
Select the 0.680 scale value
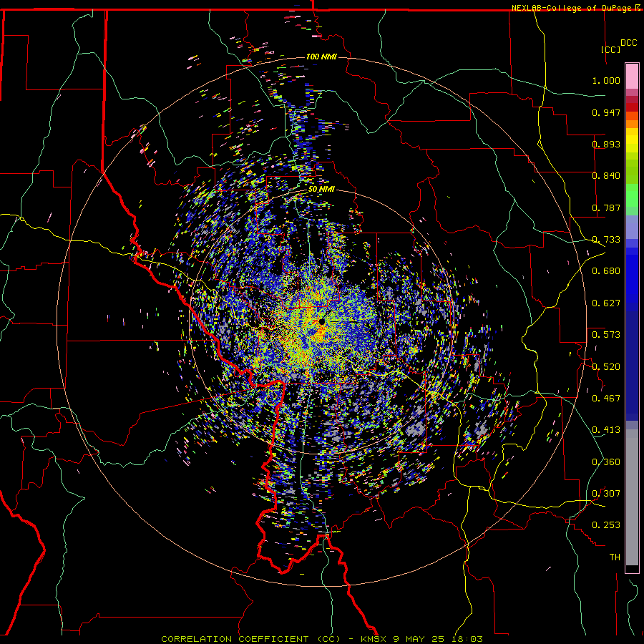tap(606, 271)
